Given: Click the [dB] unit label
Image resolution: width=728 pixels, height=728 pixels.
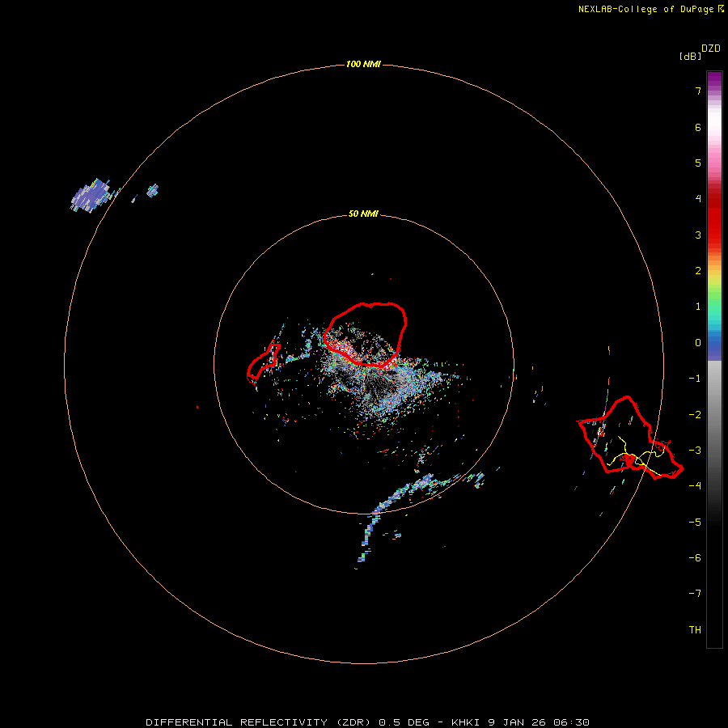Looking at the screenshot, I should [x=691, y=56].
